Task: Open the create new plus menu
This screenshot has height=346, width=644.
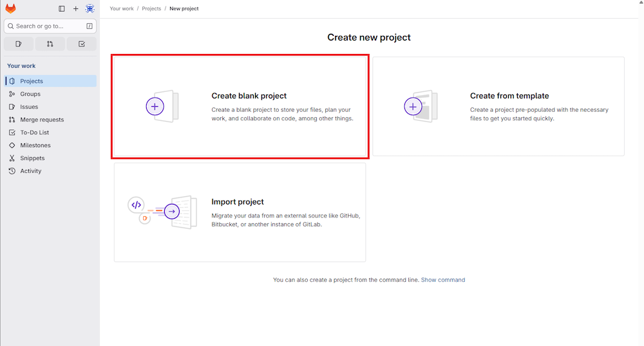Action: pos(75,8)
